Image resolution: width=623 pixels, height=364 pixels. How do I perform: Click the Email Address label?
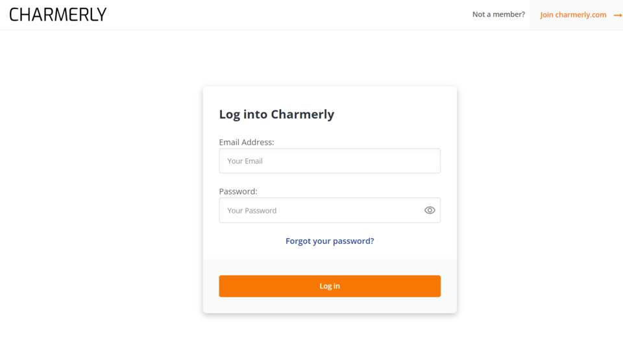click(x=247, y=142)
